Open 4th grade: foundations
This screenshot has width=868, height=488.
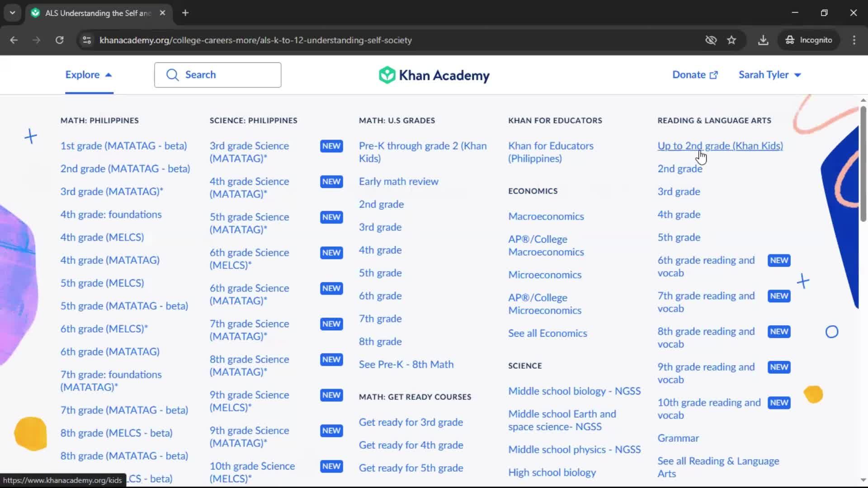tap(111, 215)
